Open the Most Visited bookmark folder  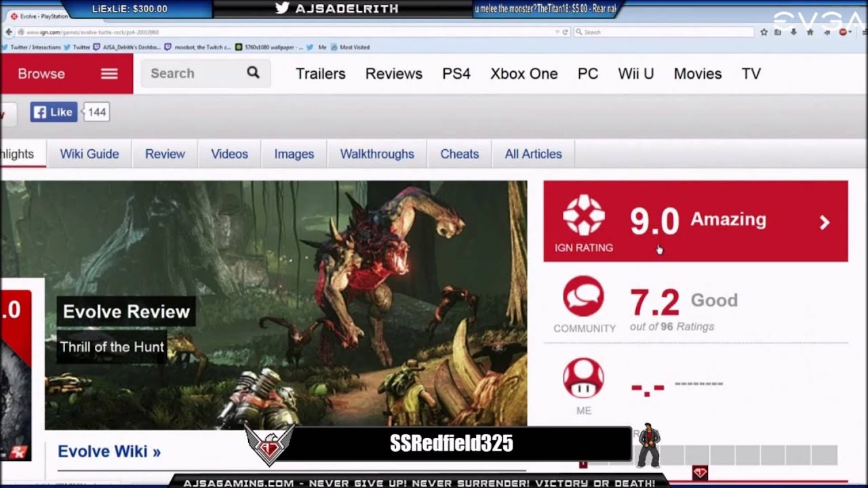(350, 47)
